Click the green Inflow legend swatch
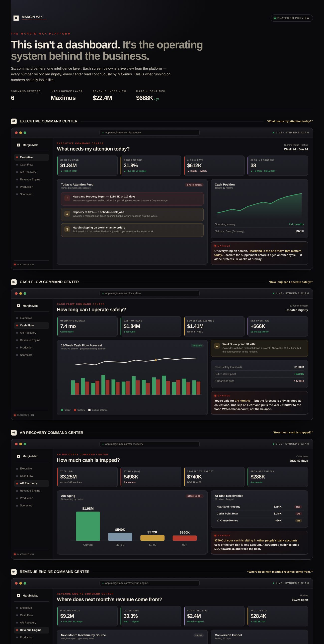324x644 pixels. (x=62, y=410)
